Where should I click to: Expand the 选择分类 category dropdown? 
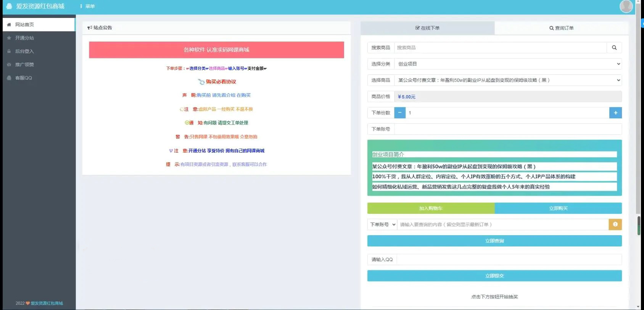(x=508, y=64)
